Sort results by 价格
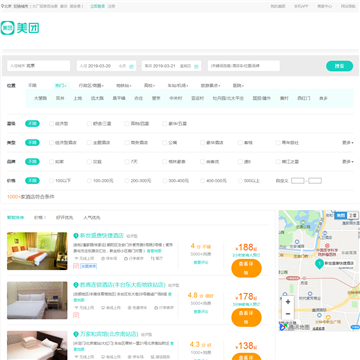Image resolution: width=360 pixels, height=360 pixels. [40, 218]
